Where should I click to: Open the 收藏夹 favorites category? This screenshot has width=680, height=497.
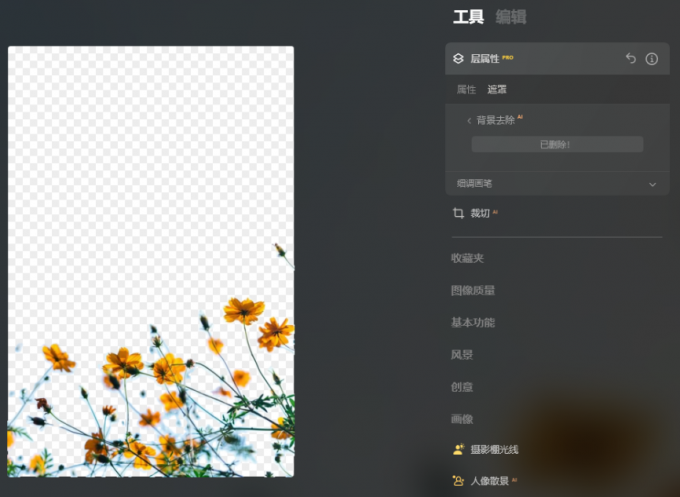pyautogui.click(x=467, y=259)
